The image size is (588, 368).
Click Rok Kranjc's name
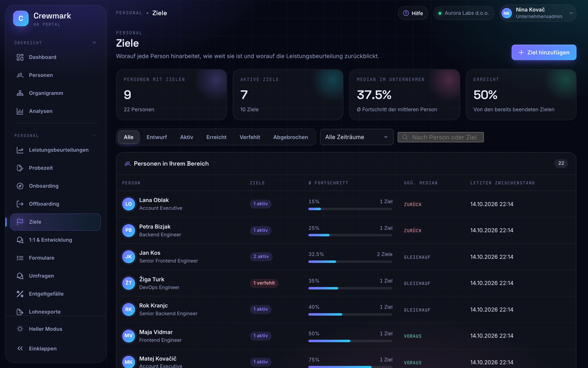153,305
